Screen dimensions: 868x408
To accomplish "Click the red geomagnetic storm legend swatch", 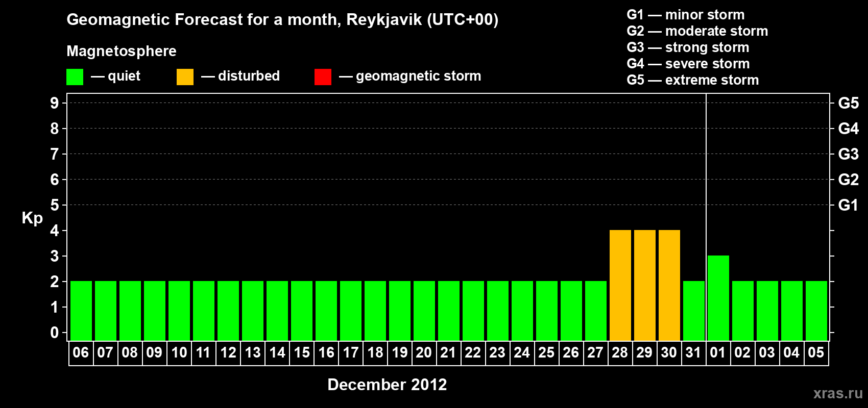I will pyautogui.click(x=323, y=77).
